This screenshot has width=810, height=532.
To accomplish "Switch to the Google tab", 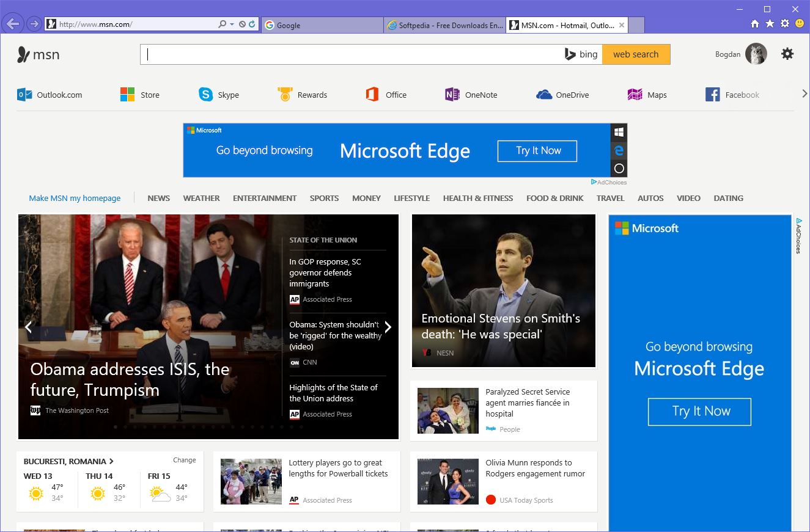I will pos(322,25).
